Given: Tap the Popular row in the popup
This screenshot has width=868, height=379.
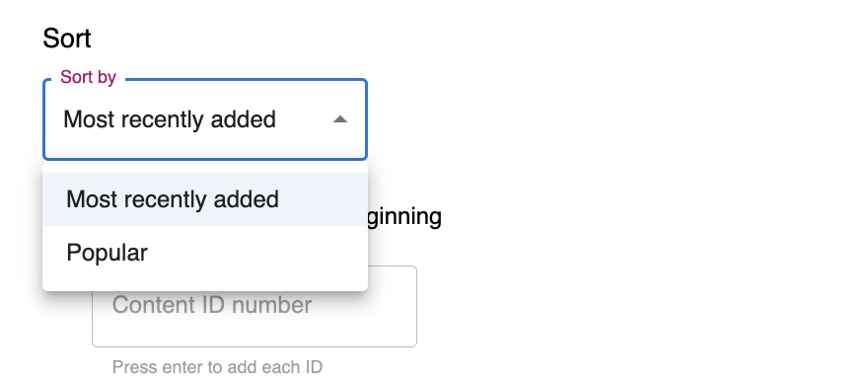Looking at the screenshot, I should [x=205, y=253].
